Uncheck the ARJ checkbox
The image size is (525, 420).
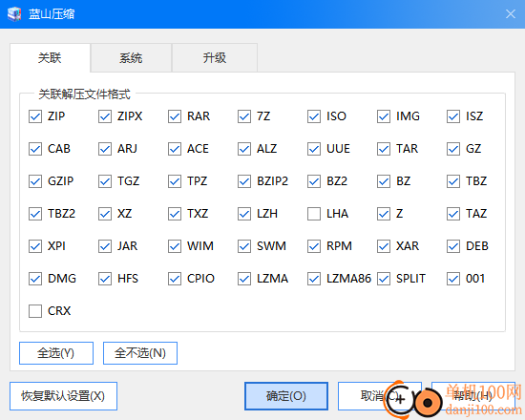pyautogui.click(x=105, y=149)
